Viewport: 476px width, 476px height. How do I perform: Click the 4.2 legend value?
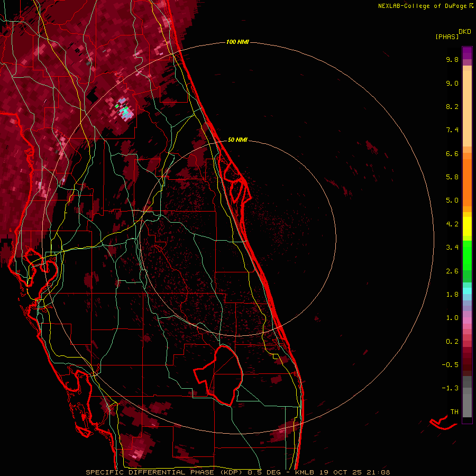pos(452,224)
